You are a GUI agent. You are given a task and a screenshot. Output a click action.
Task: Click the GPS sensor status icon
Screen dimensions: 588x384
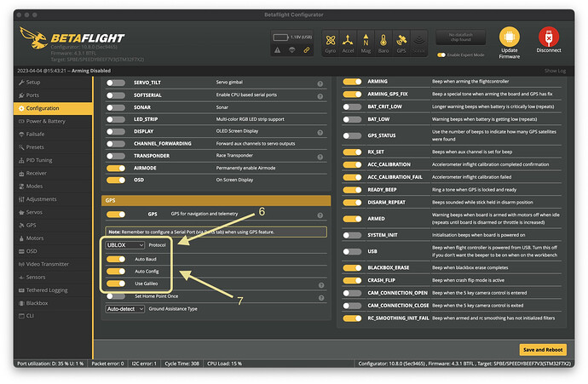[x=401, y=40]
